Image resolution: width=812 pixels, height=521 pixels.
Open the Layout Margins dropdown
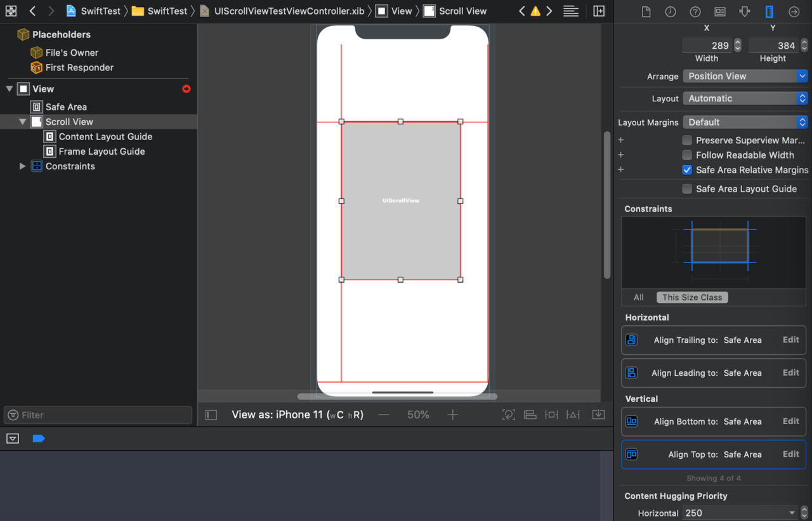point(745,122)
